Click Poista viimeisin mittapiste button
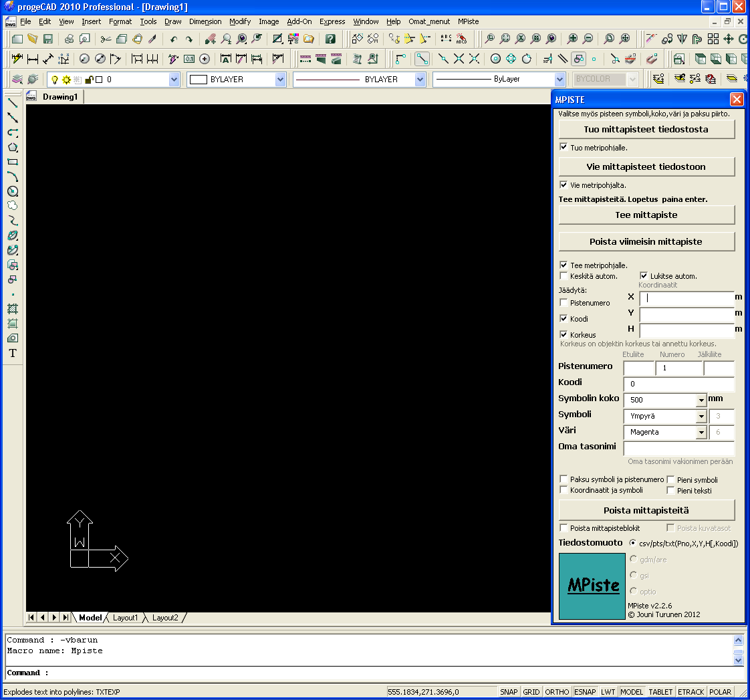This screenshot has width=750, height=700. (646, 241)
